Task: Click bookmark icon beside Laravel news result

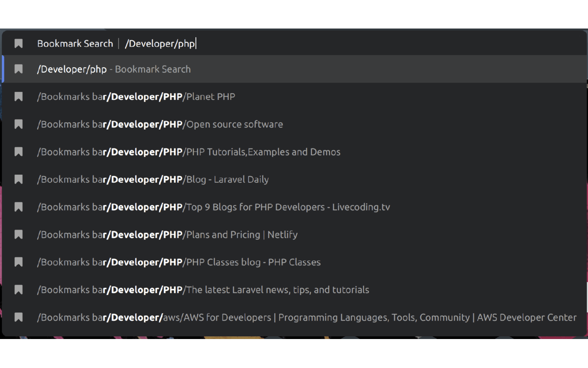Action: 18,290
